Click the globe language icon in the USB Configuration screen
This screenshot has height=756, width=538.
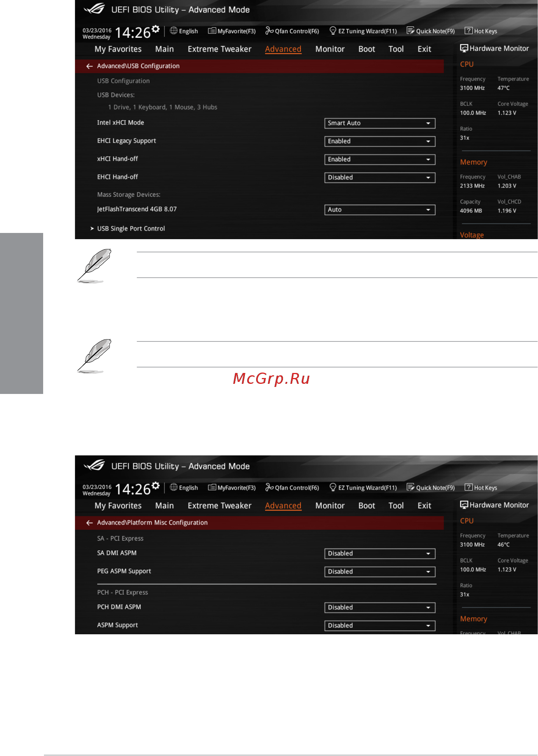[x=174, y=30]
